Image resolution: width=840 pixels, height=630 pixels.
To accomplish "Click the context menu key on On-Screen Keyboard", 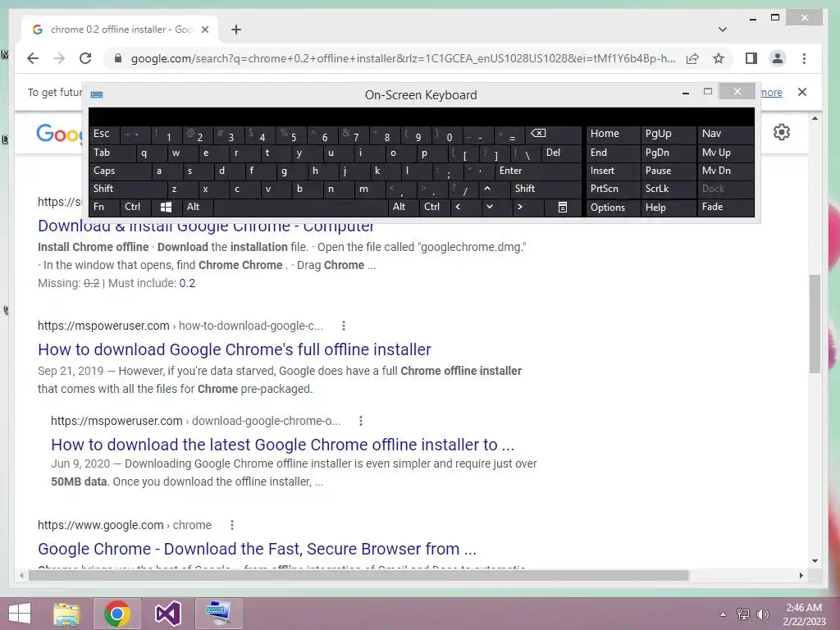I will [563, 207].
